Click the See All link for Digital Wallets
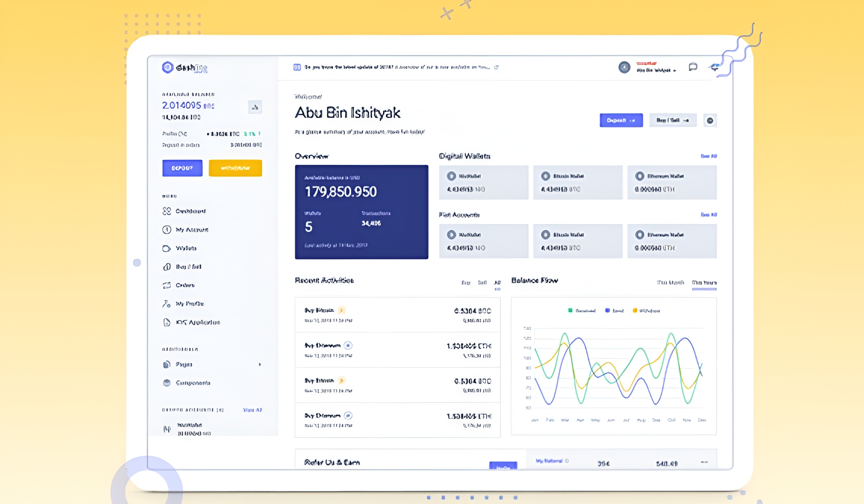 tap(708, 156)
